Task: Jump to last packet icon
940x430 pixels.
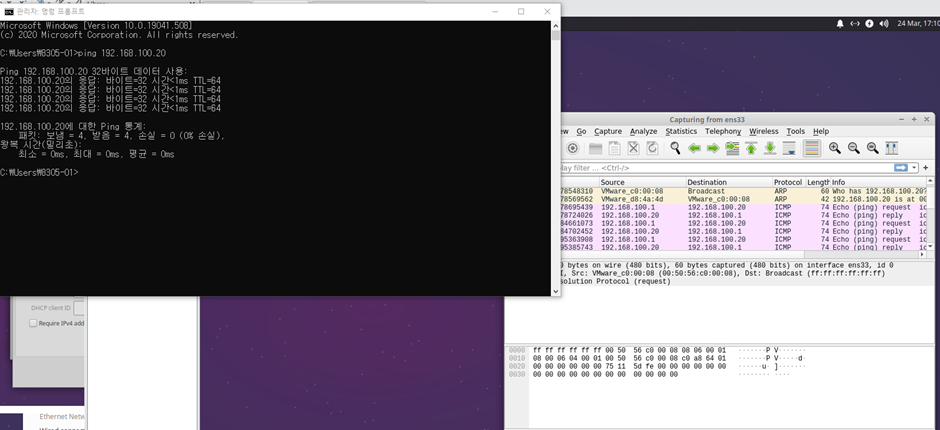Action: pyautogui.click(x=770, y=148)
